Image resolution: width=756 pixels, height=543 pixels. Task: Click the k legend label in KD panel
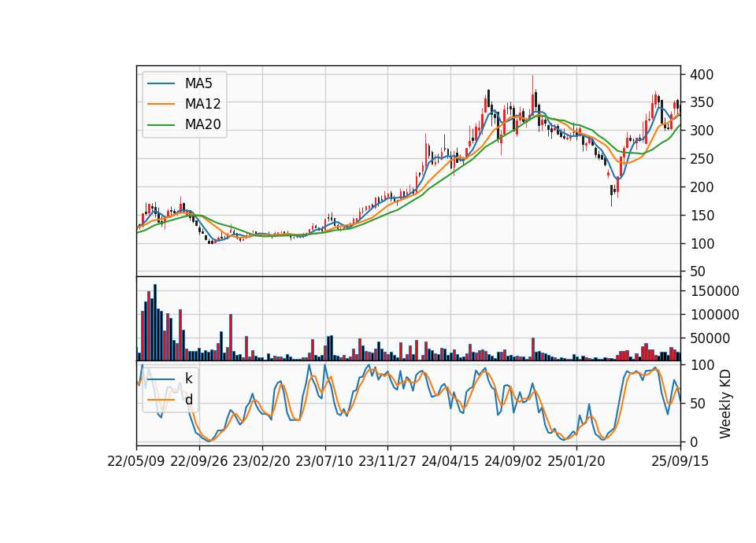188,379
